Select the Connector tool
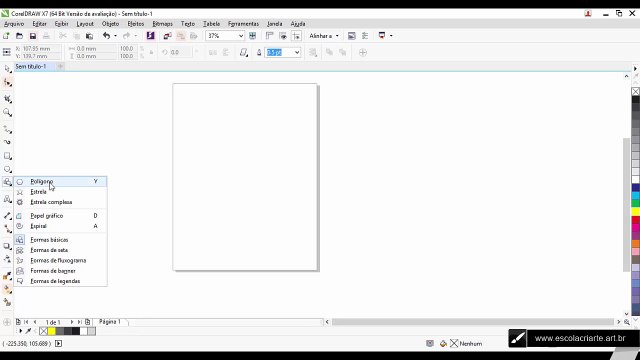Image resolution: width=640 pixels, height=360 pixels. tap(7, 229)
